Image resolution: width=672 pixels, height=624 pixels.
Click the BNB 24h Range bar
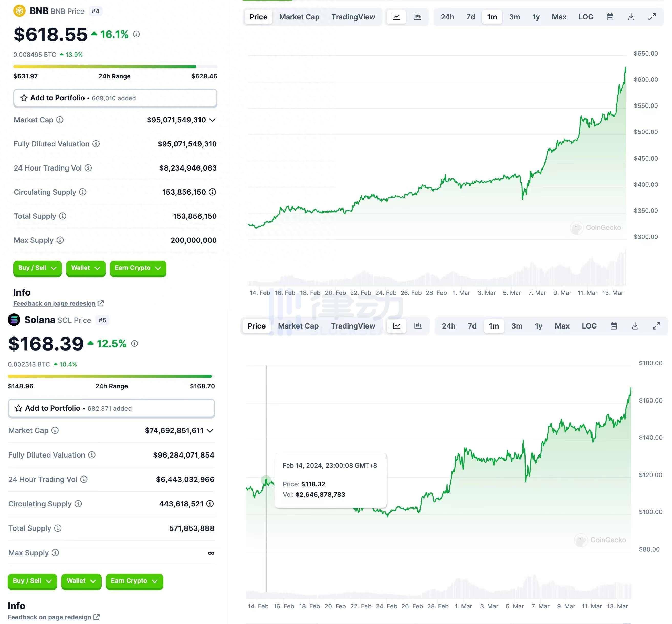[115, 67]
